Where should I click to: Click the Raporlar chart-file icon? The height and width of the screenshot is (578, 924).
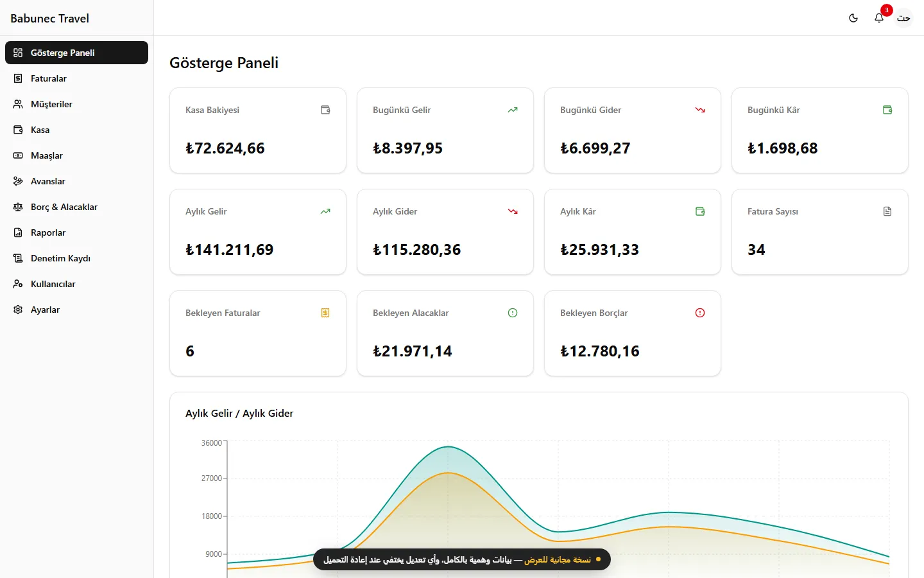click(18, 232)
